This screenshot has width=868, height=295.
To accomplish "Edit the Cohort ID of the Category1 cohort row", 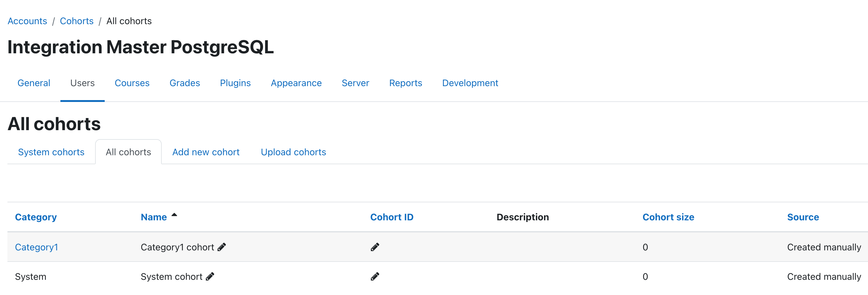I will (375, 247).
